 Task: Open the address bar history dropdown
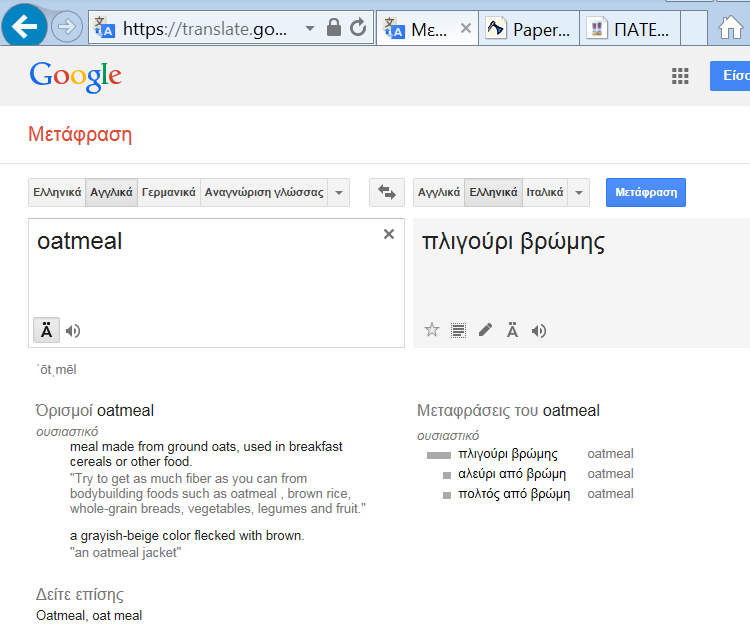pyautogui.click(x=310, y=29)
